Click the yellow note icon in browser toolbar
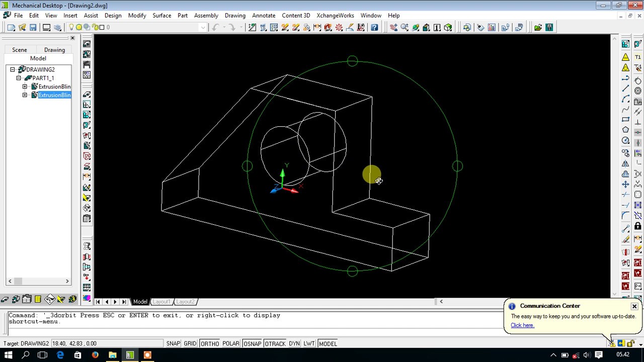644x362 pixels. pyautogui.click(x=38, y=300)
